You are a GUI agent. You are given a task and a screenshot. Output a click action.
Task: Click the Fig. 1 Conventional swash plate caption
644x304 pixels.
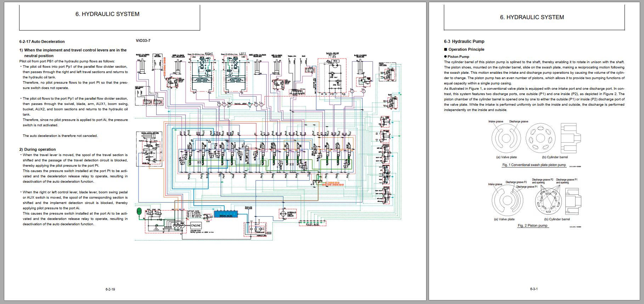[534, 165]
